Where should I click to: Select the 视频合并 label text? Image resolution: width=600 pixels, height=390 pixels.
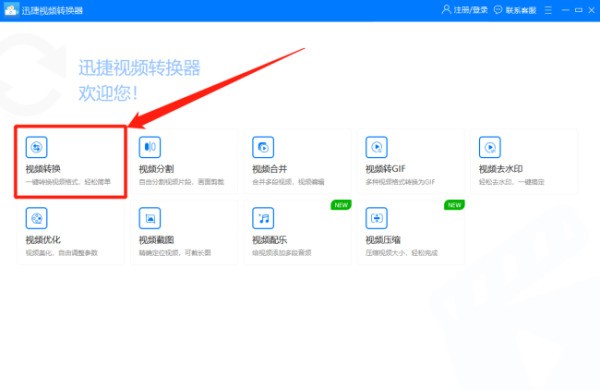(269, 169)
